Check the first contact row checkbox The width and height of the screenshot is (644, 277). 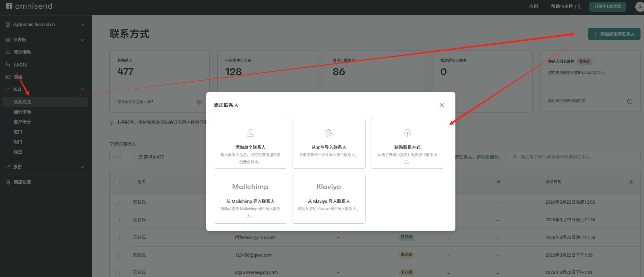(x=117, y=202)
